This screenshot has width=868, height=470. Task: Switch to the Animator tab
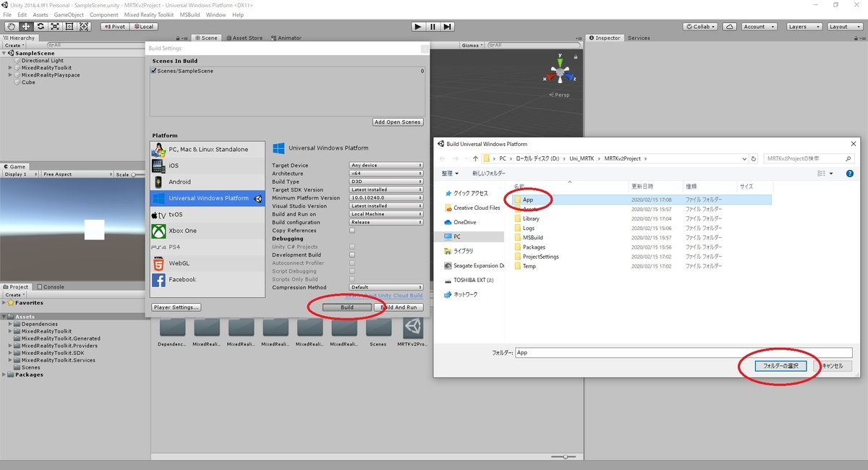pos(286,38)
